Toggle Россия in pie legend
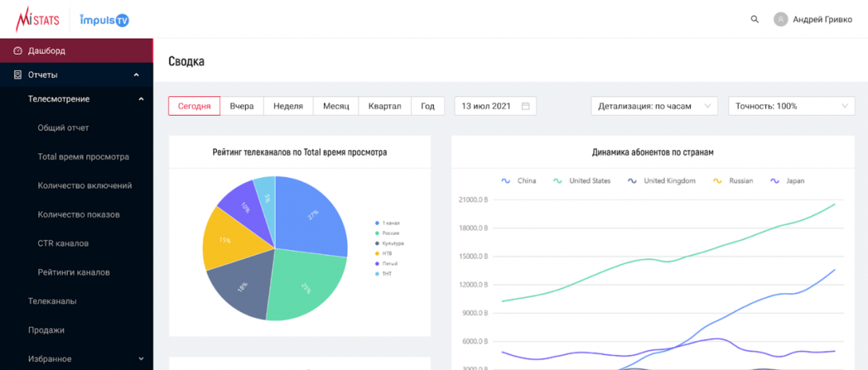868x370 pixels. [388, 233]
